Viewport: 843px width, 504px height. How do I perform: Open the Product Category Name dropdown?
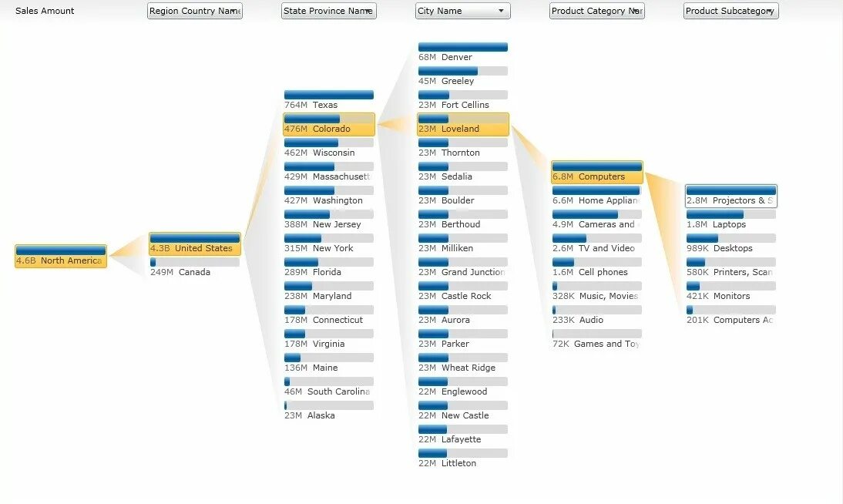coord(597,11)
